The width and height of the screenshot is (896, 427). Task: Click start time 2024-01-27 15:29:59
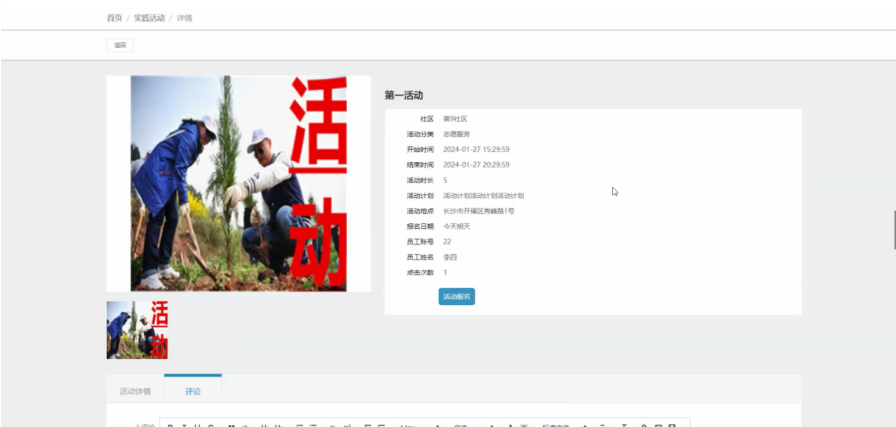click(x=476, y=150)
